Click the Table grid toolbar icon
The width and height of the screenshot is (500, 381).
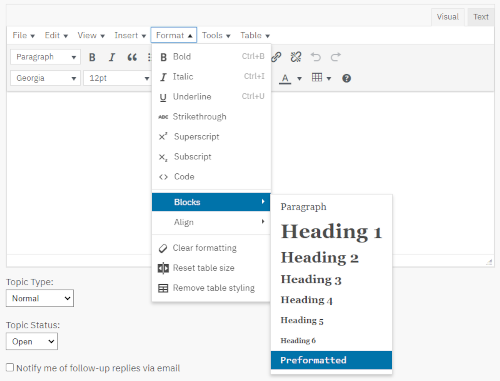pyautogui.click(x=317, y=78)
